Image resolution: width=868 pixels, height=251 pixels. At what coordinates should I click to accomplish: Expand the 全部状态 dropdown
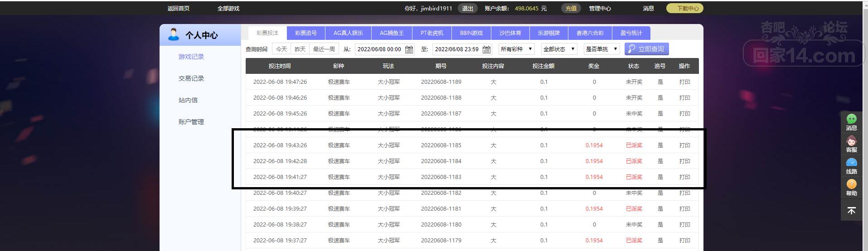(559, 49)
